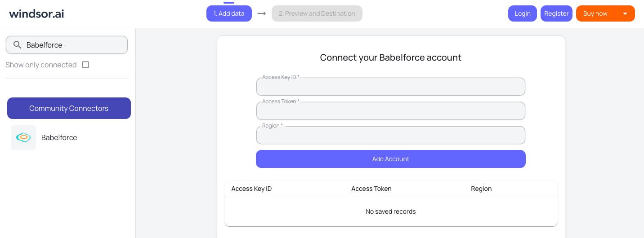
Task: Toggle the Show only connected checkbox
Action: click(x=85, y=65)
